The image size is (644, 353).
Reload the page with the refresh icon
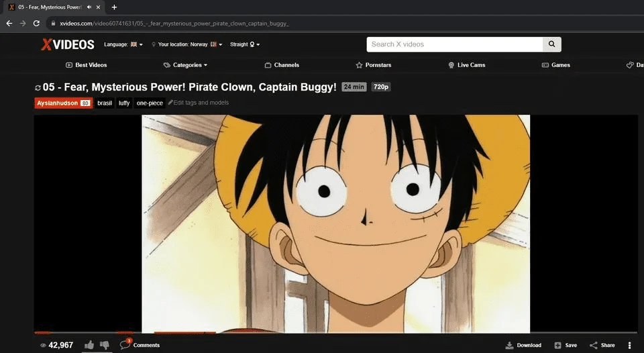(x=36, y=23)
